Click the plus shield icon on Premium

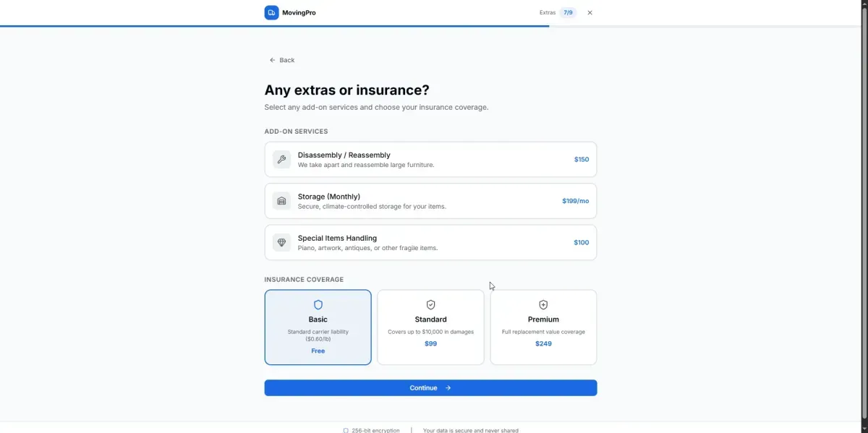(x=543, y=305)
